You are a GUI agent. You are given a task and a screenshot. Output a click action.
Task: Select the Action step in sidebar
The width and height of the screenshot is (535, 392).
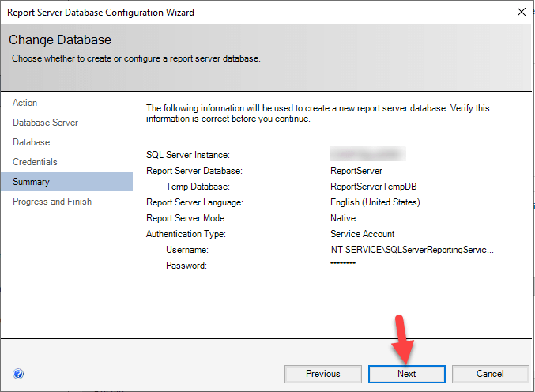25,103
